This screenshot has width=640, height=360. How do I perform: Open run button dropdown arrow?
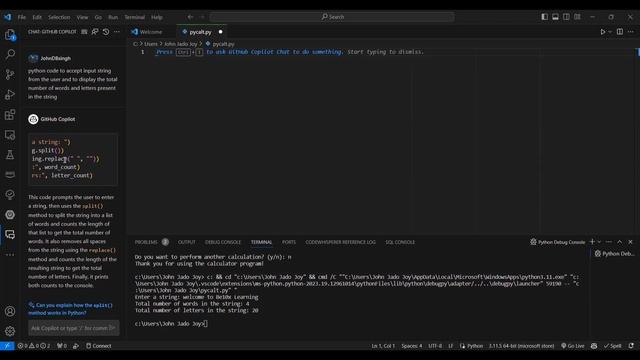point(610,31)
